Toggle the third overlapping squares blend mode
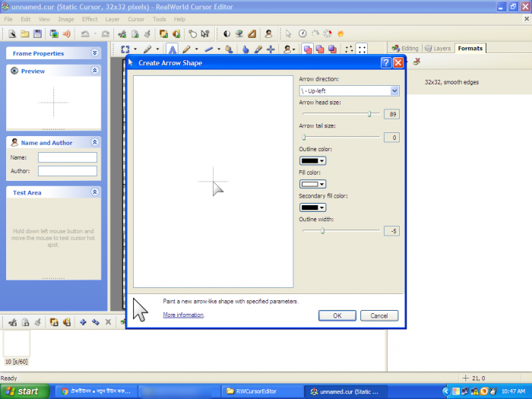Viewport: 532px width, 399px height. click(332, 49)
